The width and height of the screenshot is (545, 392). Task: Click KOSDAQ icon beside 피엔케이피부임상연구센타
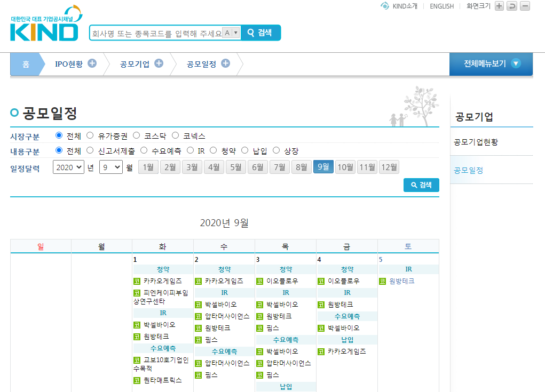[137, 293]
